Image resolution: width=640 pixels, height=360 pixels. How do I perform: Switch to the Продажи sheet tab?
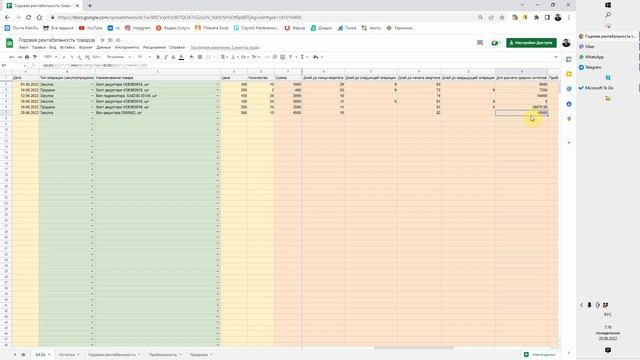pos(201,355)
